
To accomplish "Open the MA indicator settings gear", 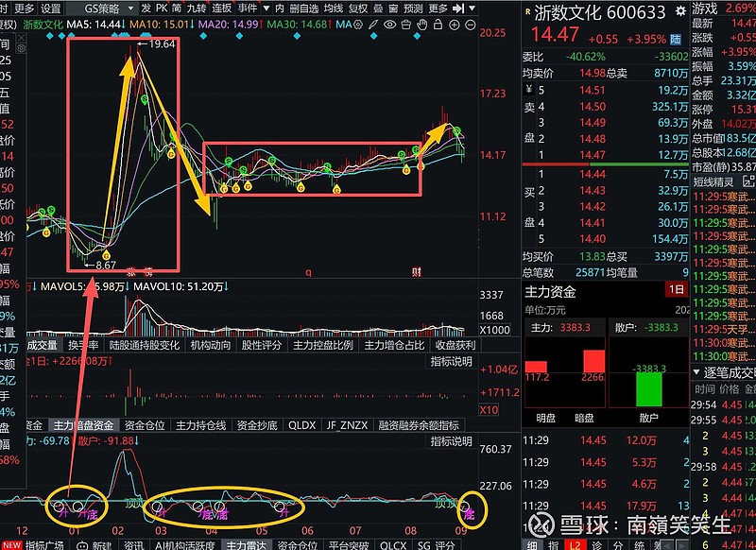I will pyautogui.click(x=358, y=25).
